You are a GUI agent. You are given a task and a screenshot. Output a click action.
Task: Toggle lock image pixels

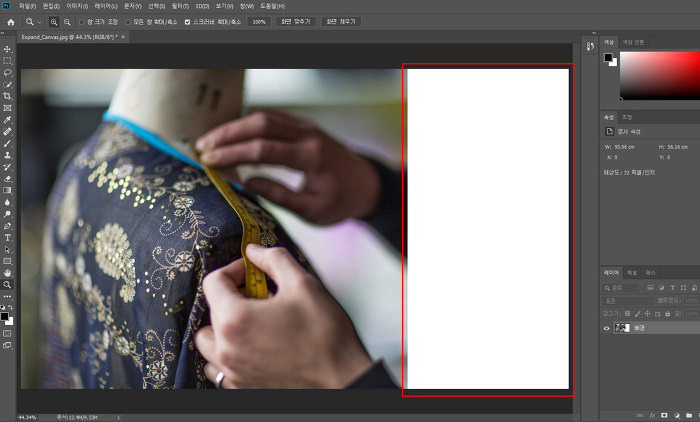(x=638, y=314)
